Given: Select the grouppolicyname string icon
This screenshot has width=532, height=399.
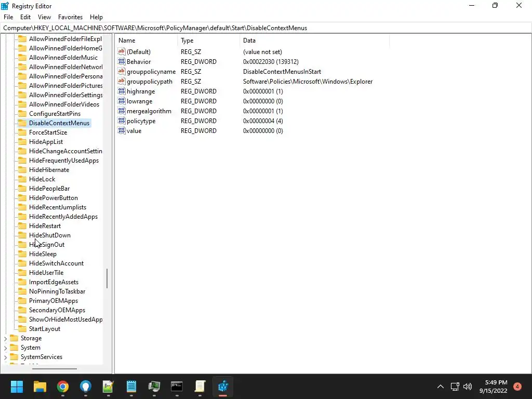Looking at the screenshot, I should 122,71.
